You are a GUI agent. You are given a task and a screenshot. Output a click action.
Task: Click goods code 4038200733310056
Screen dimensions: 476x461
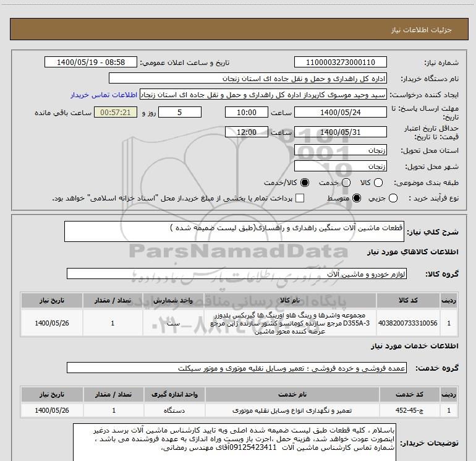point(408,323)
